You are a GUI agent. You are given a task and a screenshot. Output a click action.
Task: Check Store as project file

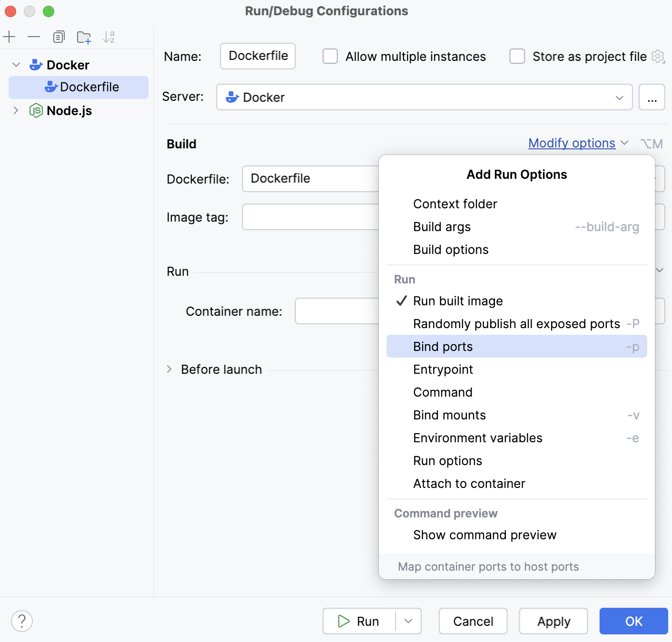[x=517, y=56]
